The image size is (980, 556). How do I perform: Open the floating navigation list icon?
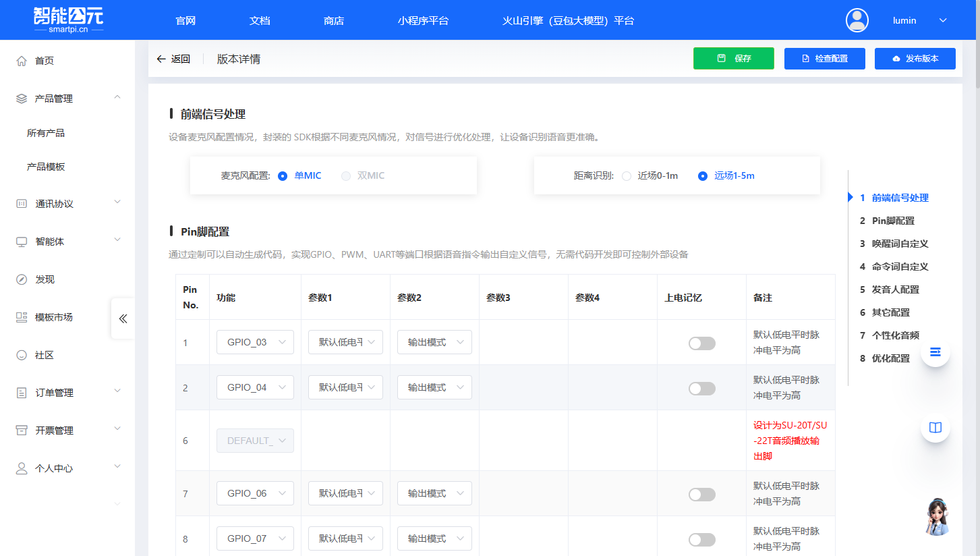tap(935, 352)
